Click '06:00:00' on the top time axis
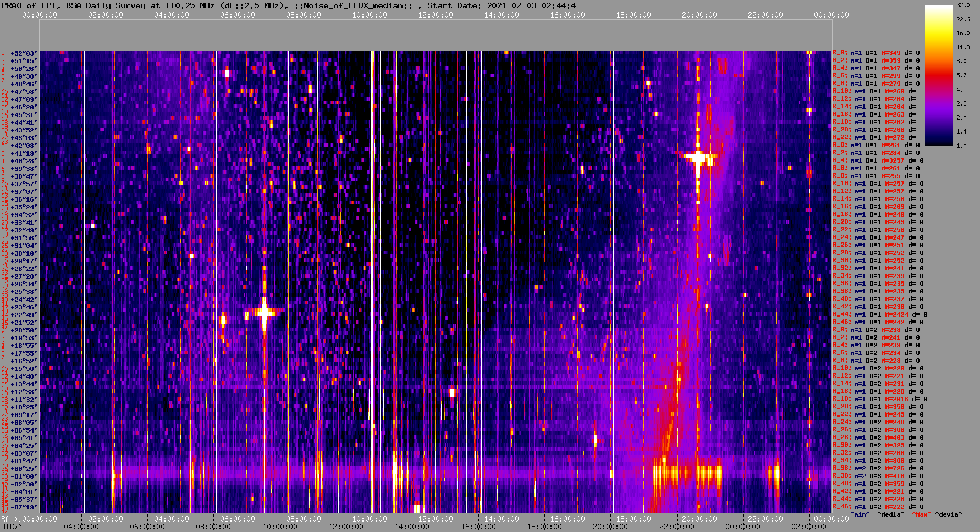This screenshot has height=532, width=980. coord(238,15)
